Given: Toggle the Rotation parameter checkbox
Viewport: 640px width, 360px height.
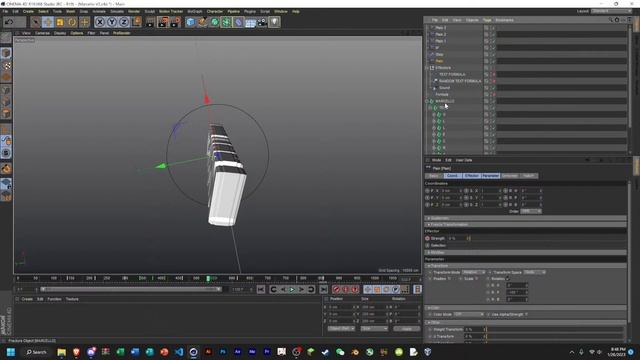Looking at the screenshot, I should pos(508,279).
